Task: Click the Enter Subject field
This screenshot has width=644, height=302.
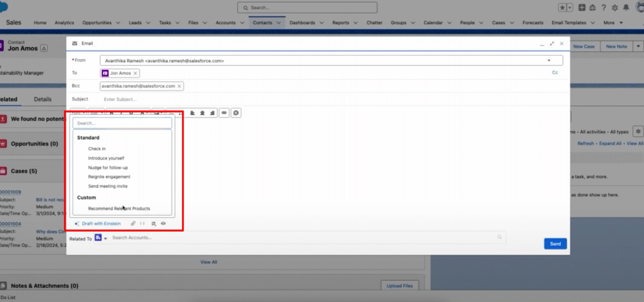Action: (x=120, y=99)
